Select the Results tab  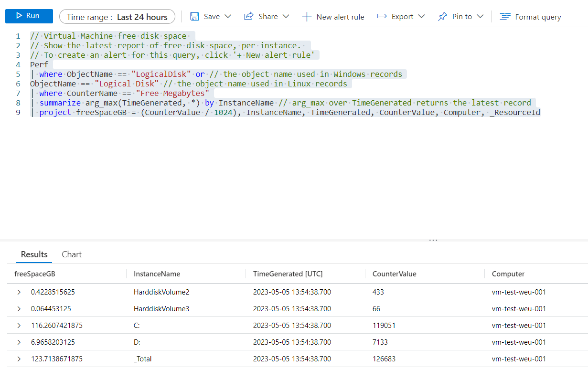coord(34,254)
